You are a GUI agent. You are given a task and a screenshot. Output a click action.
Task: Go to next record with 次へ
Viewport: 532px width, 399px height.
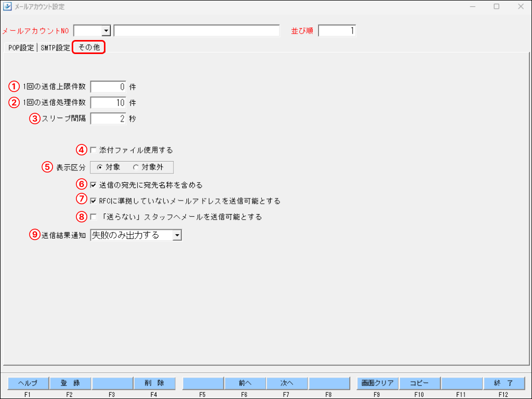pyautogui.click(x=287, y=383)
